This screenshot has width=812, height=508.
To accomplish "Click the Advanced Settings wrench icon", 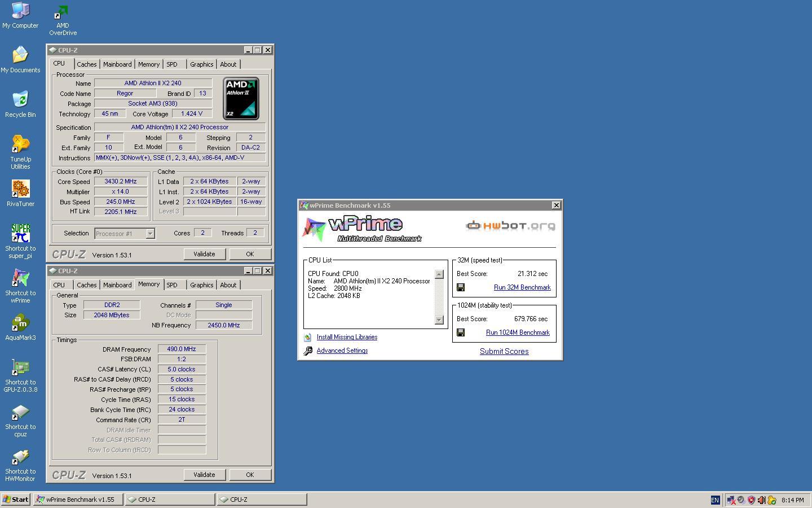I will (308, 351).
